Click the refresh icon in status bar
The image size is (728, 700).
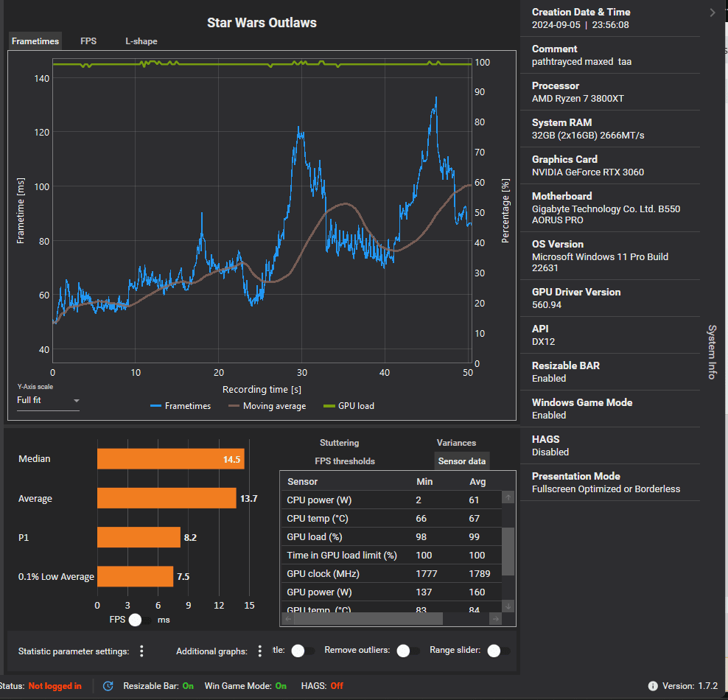pyautogui.click(x=108, y=686)
